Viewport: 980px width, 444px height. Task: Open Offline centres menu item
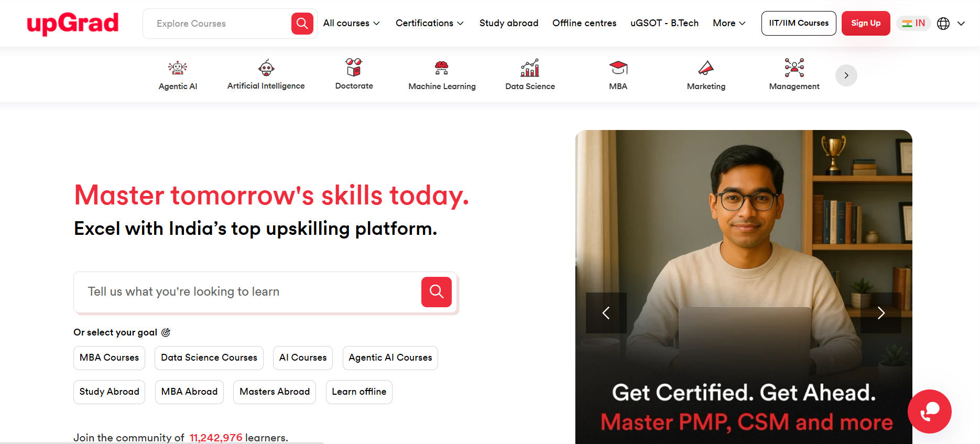click(x=584, y=23)
